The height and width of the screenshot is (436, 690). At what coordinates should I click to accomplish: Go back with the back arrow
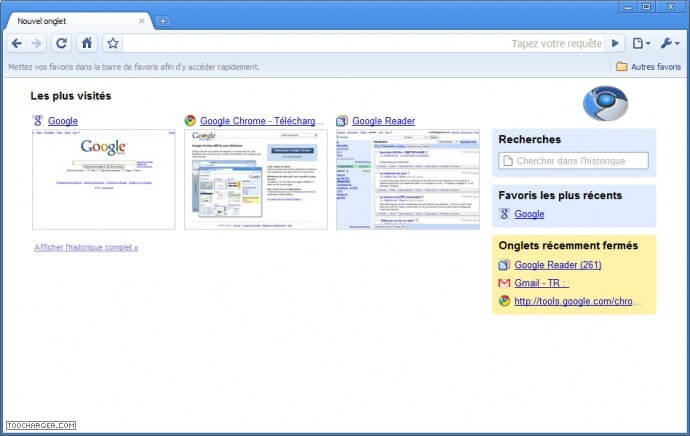tap(17, 43)
